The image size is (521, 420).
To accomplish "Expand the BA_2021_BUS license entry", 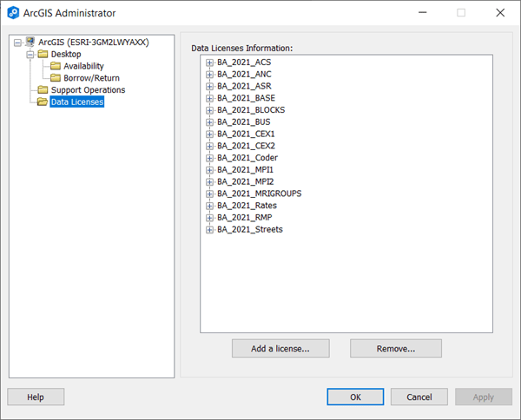I will coord(209,122).
